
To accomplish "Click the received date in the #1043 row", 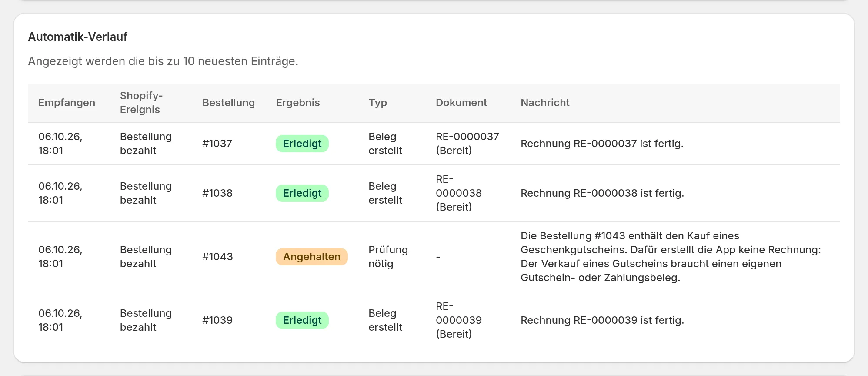I will click(x=60, y=257).
